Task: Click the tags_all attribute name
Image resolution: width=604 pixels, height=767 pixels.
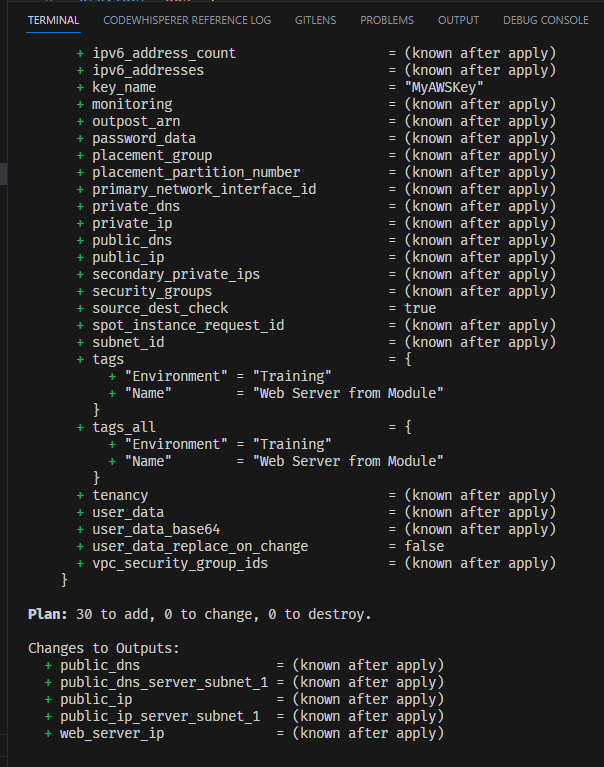Action: (124, 427)
